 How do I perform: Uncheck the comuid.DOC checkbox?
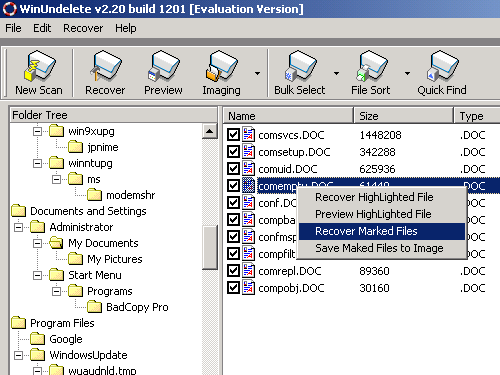click(233, 169)
